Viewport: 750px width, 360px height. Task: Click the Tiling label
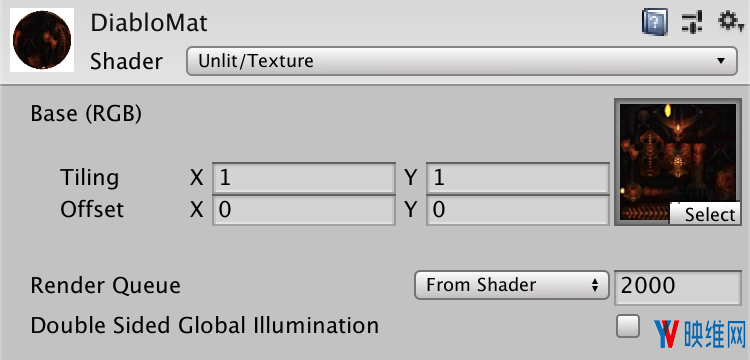click(89, 178)
